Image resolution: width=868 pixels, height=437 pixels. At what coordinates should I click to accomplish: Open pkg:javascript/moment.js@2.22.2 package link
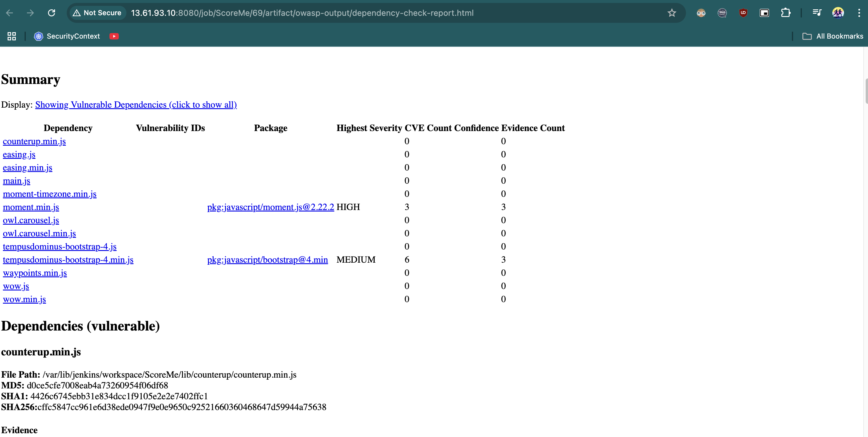[271, 207]
